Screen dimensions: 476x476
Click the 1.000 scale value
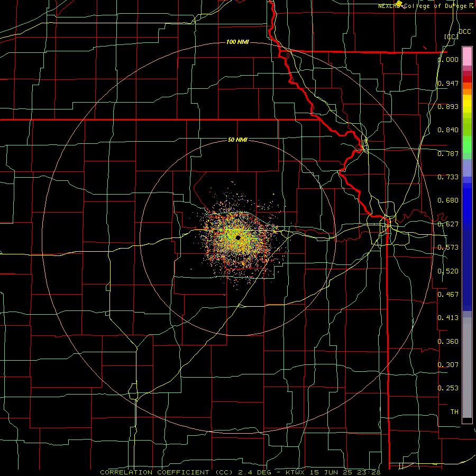(x=448, y=60)
